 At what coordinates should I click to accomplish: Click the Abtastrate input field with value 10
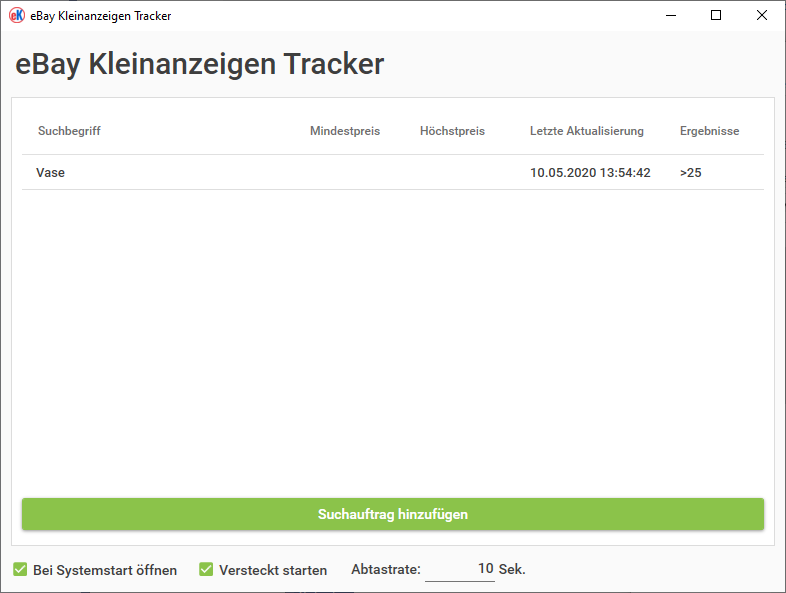tap(460, 569)
